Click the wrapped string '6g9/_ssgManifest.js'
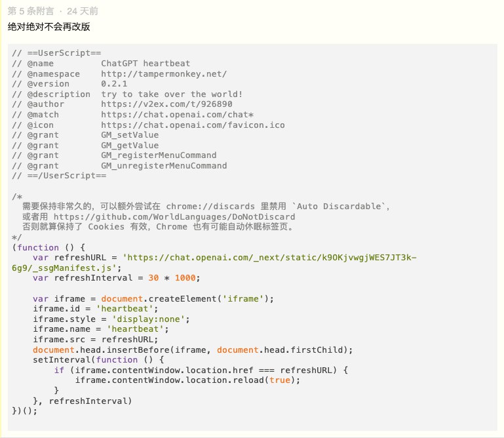504x438 pixels. point(64,268)
